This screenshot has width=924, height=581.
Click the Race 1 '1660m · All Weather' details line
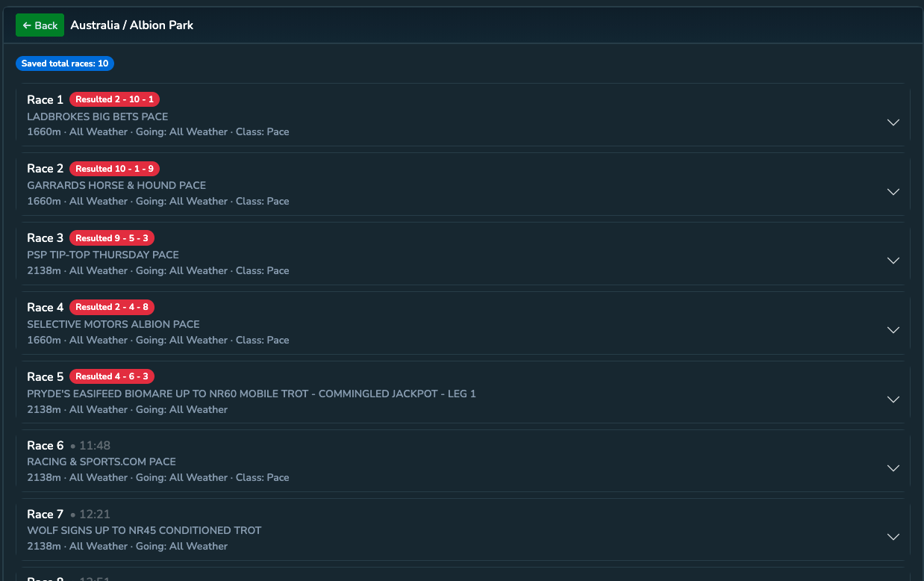pyautogui.click(x=158, y=131)
